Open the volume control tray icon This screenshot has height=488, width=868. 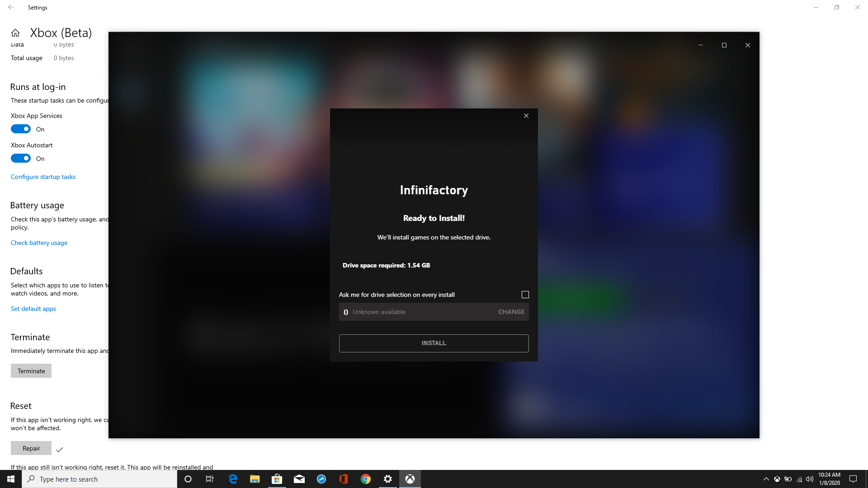810,479
